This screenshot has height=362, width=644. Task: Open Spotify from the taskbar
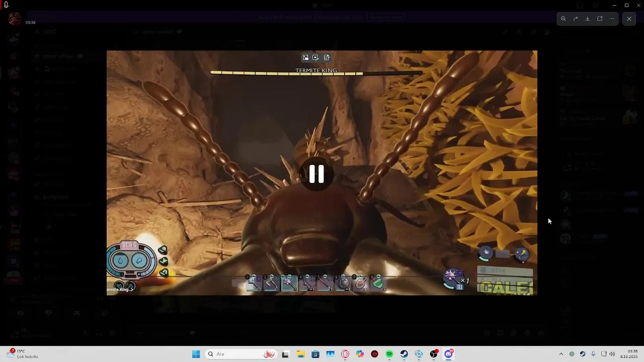389,354
